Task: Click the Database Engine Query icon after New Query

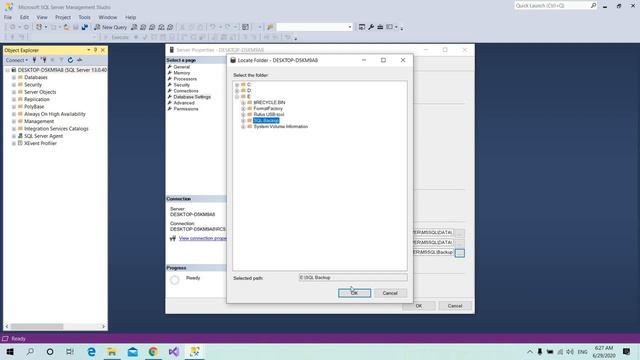Action: 134,27
